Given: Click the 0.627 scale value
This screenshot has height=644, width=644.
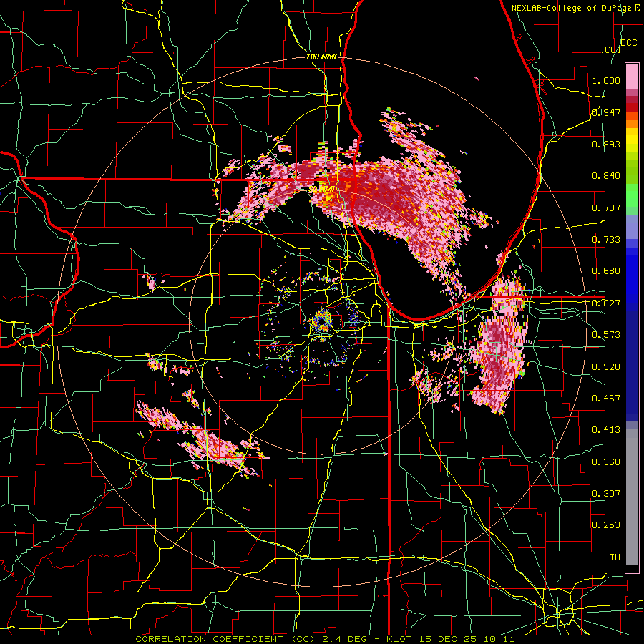Looking at the screenshot, I should 606,303.
